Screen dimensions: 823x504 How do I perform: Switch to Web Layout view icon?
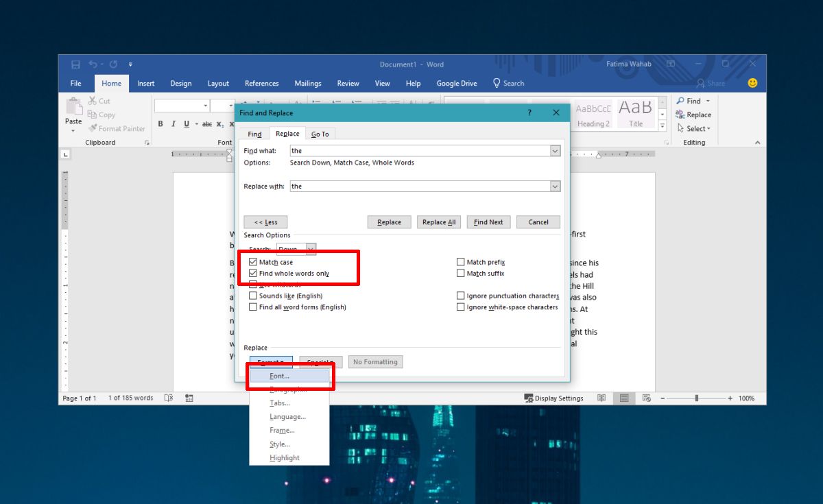click(646, 398)
